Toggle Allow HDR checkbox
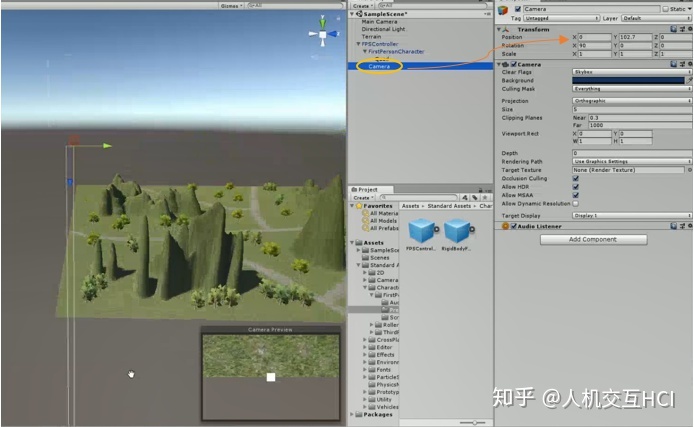694x427 pixels. (576, 187)
